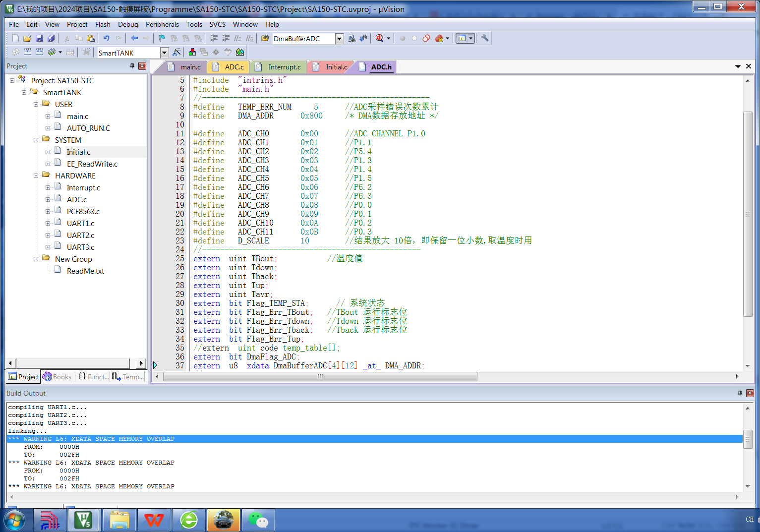Open the SmartTANK target dropdown
This screenshot has height=532, width=760.
click(164, 53)
